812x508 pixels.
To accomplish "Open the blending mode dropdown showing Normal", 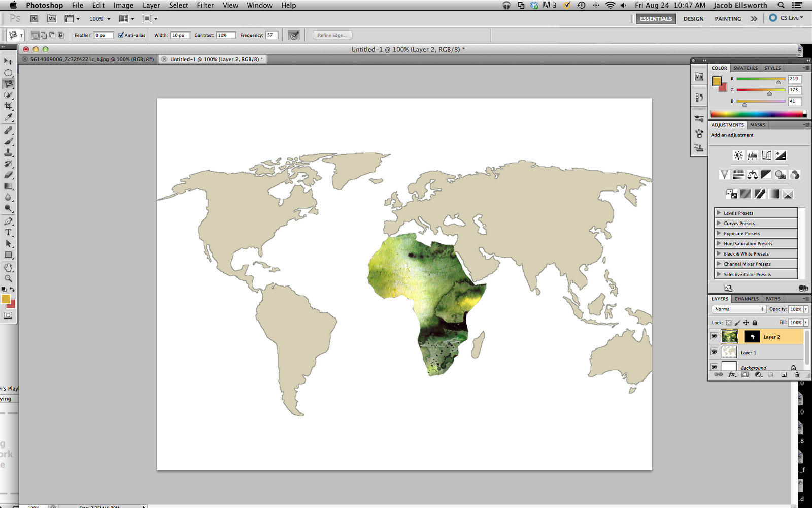I will point(739,309).
